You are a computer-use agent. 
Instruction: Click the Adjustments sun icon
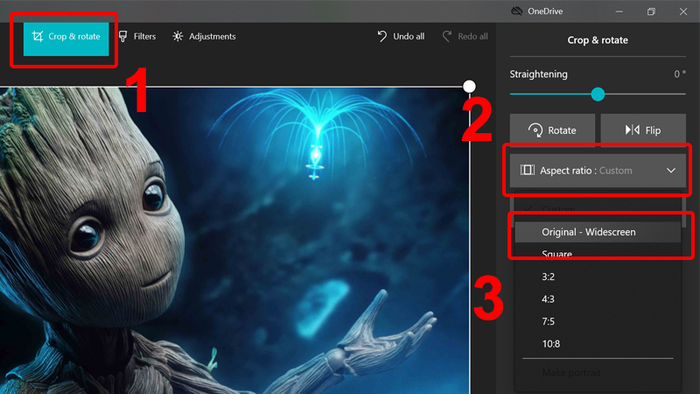click(x=178, y=36)
